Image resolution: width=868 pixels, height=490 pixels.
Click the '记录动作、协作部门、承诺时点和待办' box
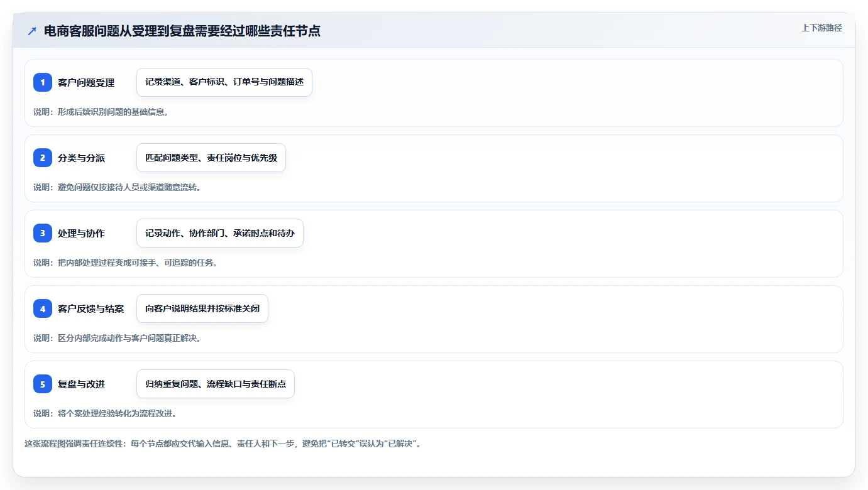(220, 233)
